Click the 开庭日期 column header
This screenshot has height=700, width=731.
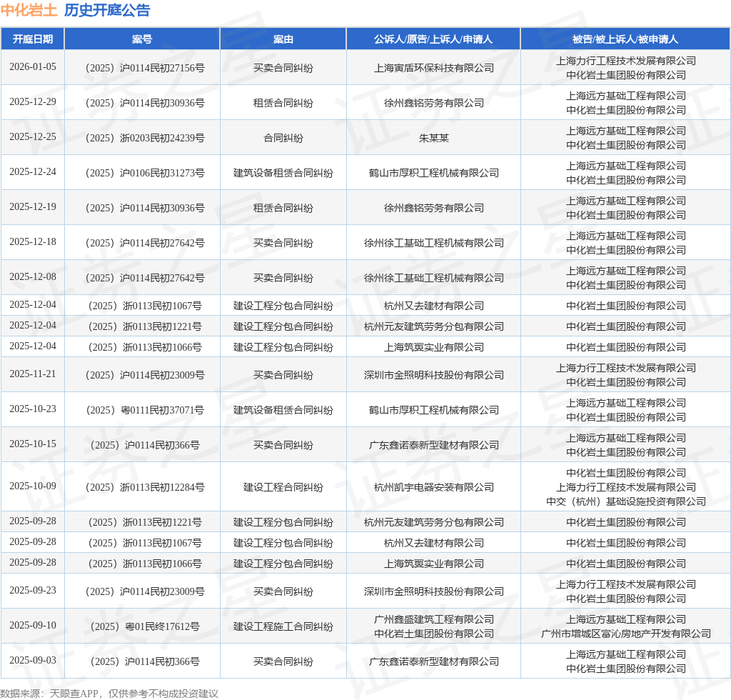coord(33,39)
